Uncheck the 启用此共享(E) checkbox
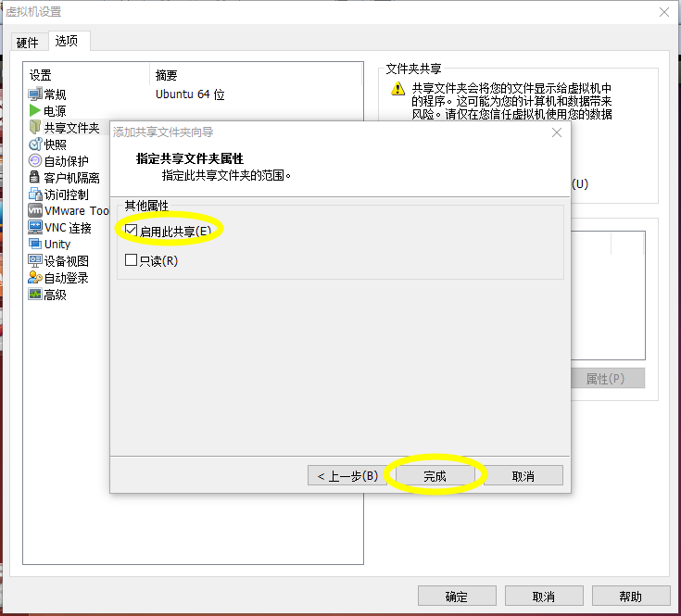Screen dimensions: 681x616 [x=131, y=231]
